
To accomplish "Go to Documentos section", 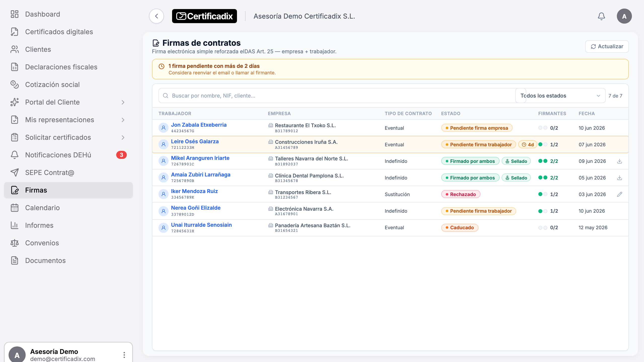I will [68, 260].
